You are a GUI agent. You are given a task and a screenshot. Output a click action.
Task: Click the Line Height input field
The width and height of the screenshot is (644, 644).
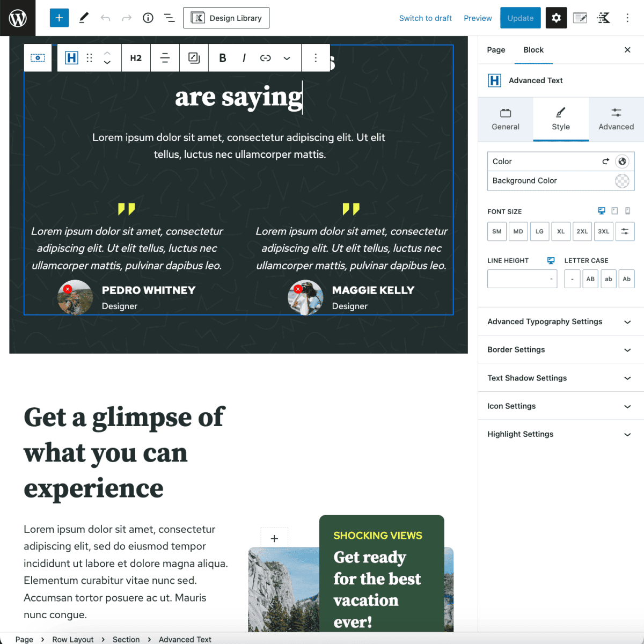coord(522,279)
